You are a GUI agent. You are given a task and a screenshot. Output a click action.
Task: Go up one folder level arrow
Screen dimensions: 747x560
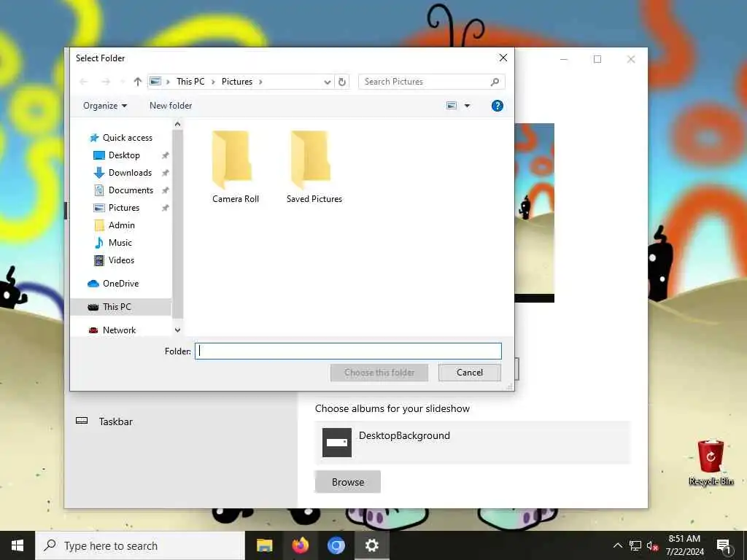[138, 82]
